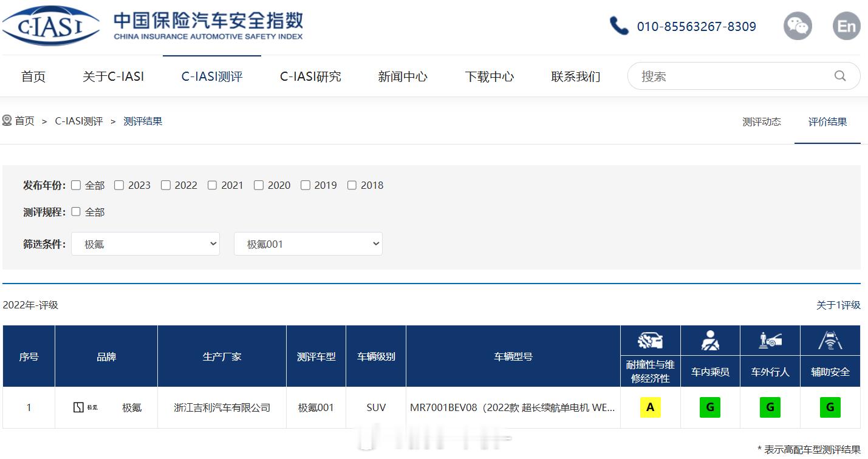Viewport: 868px width, 459px height.
Task: Open the 关于1评级 link
Action: click(838, 305)
